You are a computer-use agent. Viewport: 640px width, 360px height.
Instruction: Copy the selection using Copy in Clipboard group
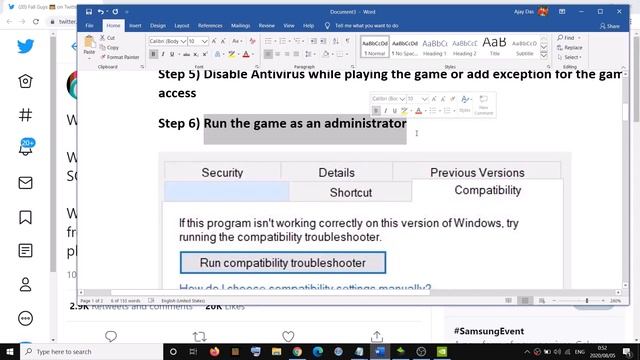[x=109, y=47]
